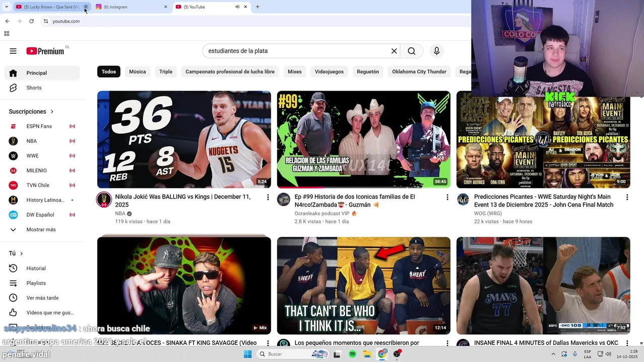Screen dimensions: 644x362
Task: Select the Videojuegos filter chip
Action: click(329, 71)
